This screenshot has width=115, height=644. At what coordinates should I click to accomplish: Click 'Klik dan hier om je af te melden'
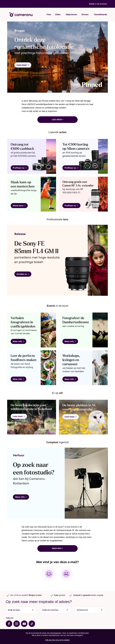(57, 640)
